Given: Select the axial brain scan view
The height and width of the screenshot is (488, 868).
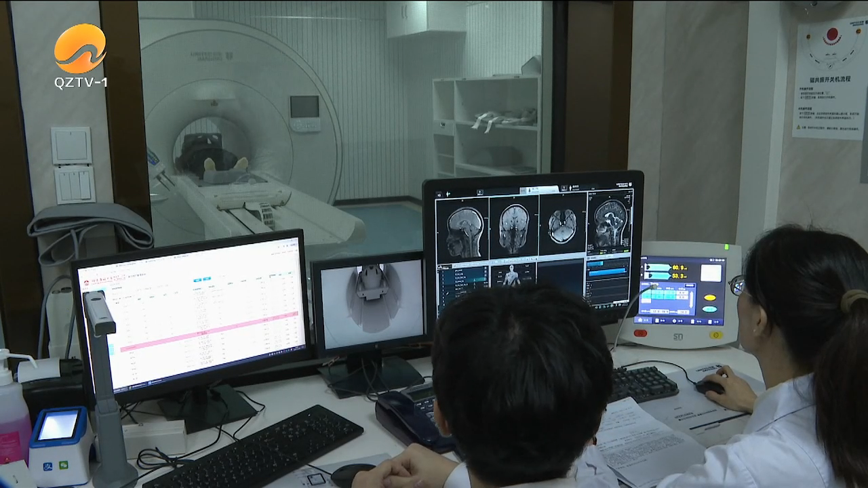Looking at the screenshot, I should click(562, 227).
